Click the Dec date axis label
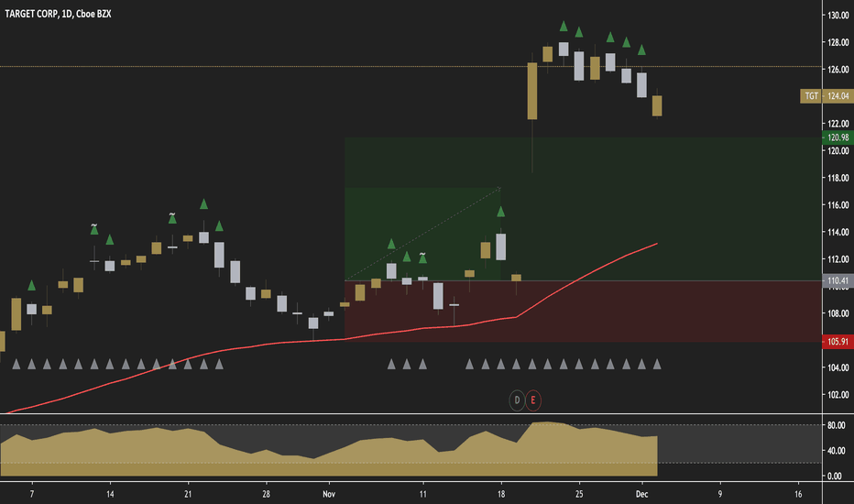This screenshot has height=504, width=854. pyautogui.click(x=642, y=494)
